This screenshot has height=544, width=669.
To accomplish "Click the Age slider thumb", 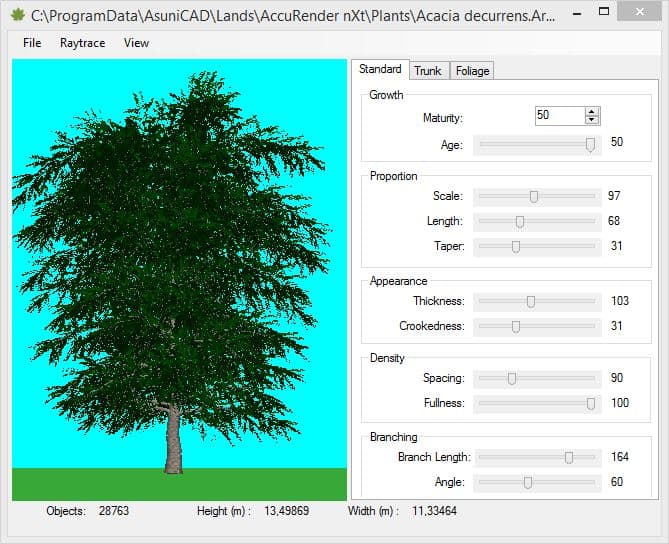I will (590, 145).
